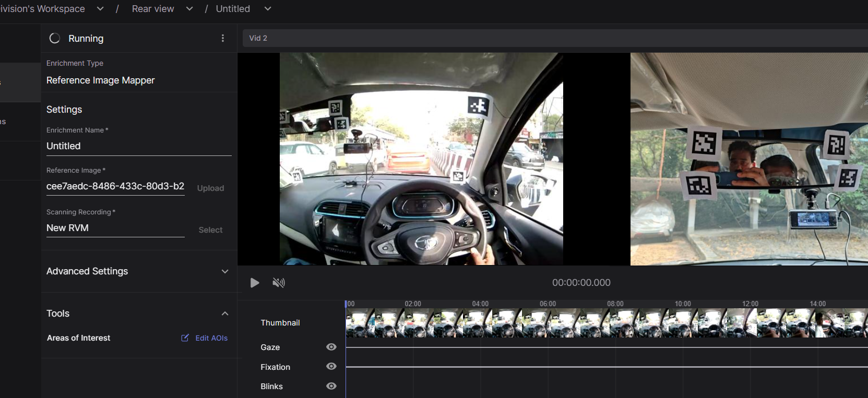
Task: Jump to 10:00 on the timeline
Action: [x=683, y=304]
